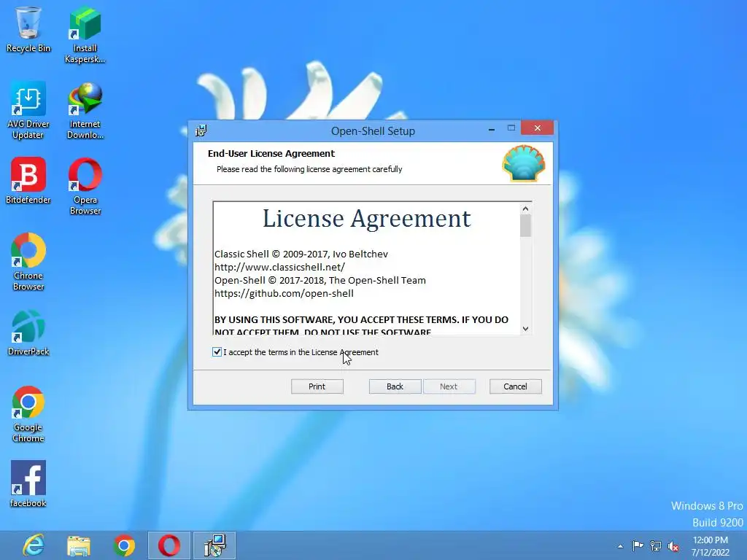Viewport: 747px width, 560px height.
Task: Uncheck I accept the license terms checkbox
Action: click(x=217, y=352)
